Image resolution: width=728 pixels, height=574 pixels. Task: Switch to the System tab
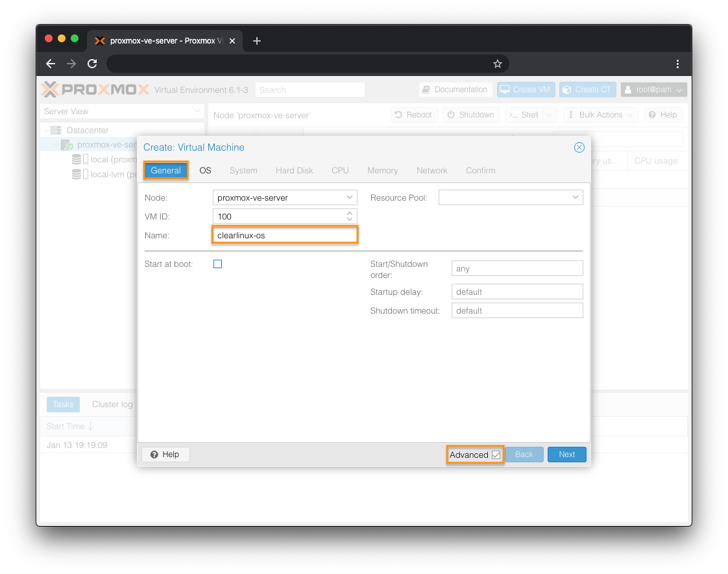point(243,171)
